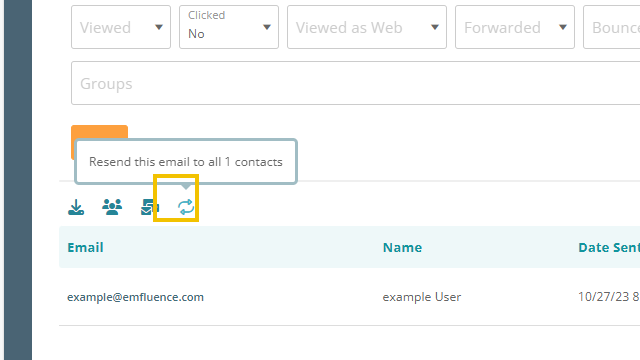This screenshot has height=360, width=640.
Task: Open the Forwarded filter dropdown
Action: (515, 27)
